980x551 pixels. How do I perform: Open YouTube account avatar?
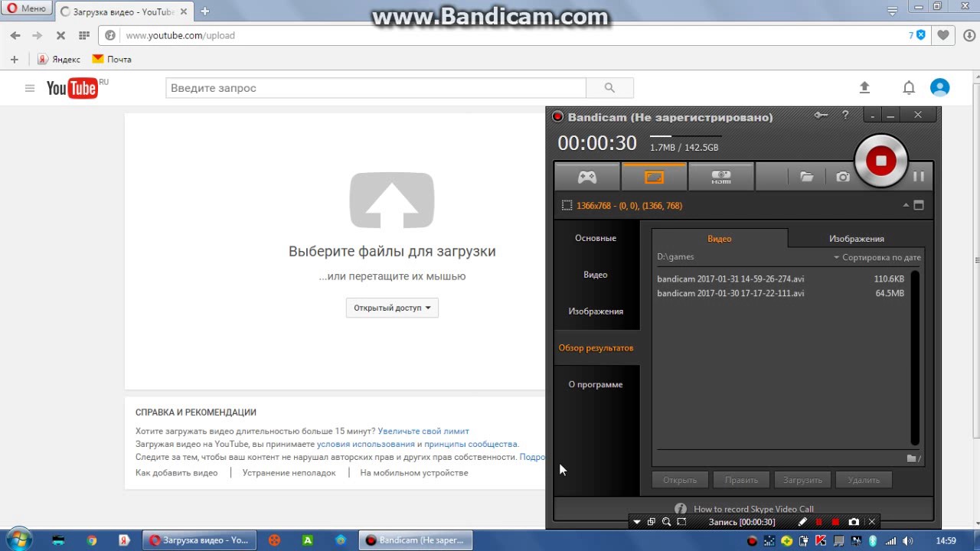point(939,88)
